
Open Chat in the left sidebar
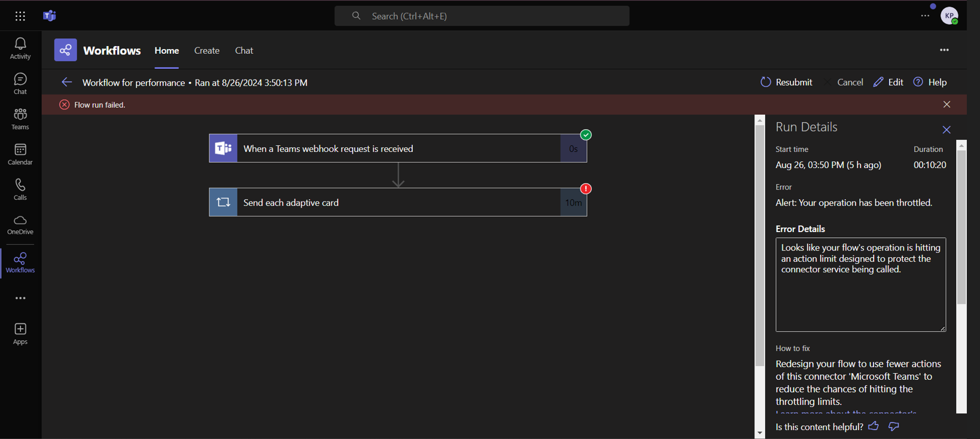pyautogui.click(x=20, y=84)
